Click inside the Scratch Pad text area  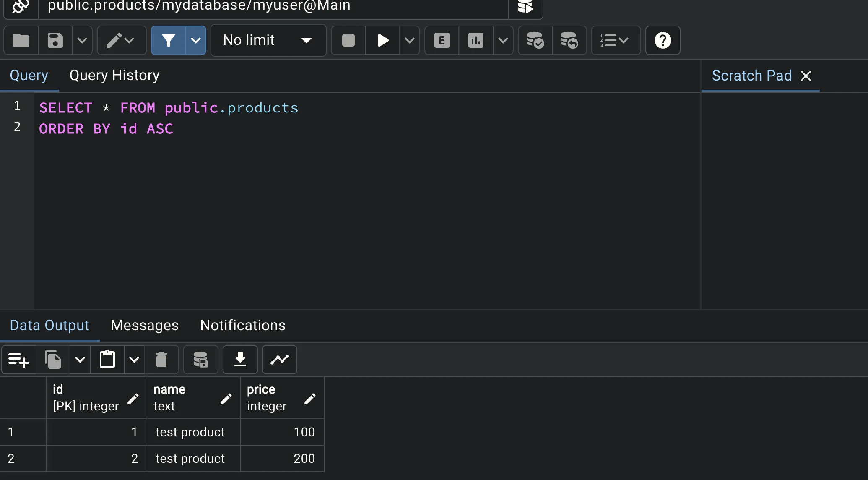pos(785,201)
